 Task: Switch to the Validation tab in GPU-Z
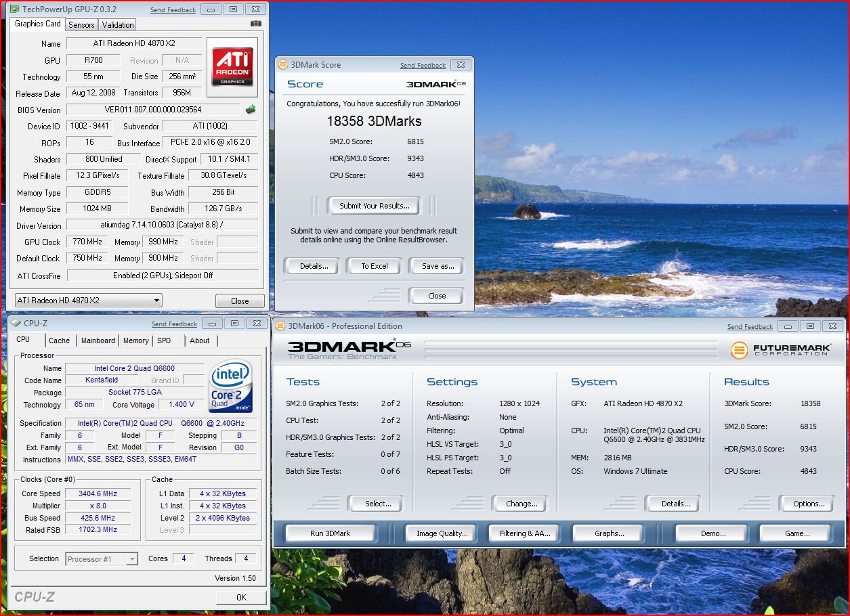pyautogui.click(x=118, y=25)
